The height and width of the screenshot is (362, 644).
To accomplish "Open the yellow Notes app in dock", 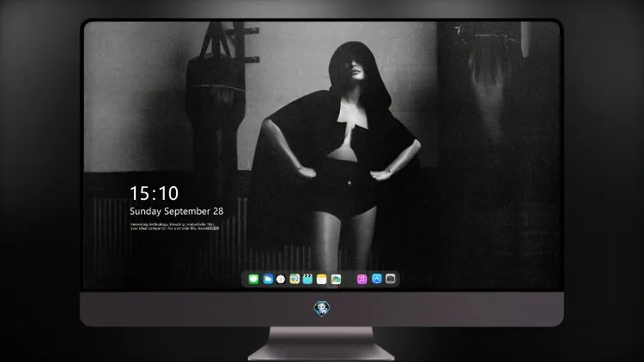I will pyautogui.click(x=322, y=279).
